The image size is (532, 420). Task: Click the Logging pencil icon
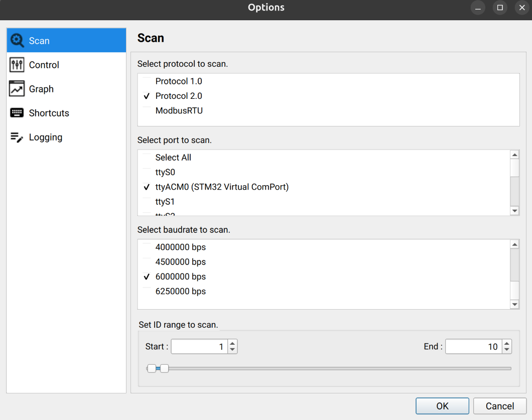[x=17, y=137]
